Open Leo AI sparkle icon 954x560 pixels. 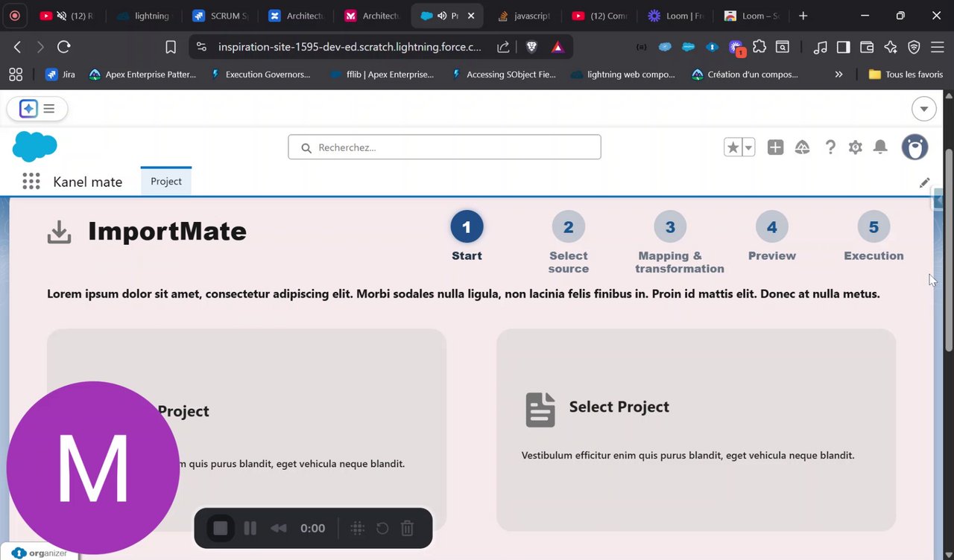click(891, 47)
